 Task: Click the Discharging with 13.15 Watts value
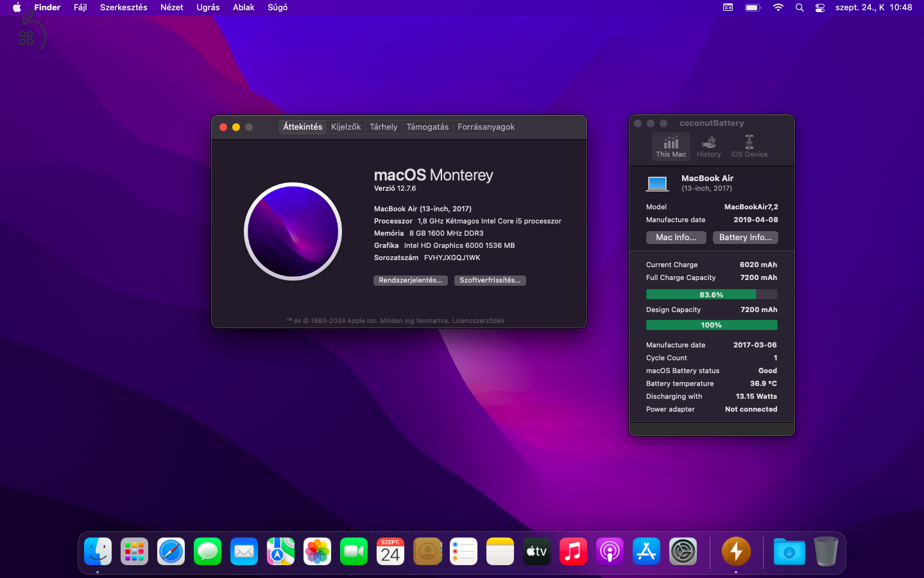[757, 397]
